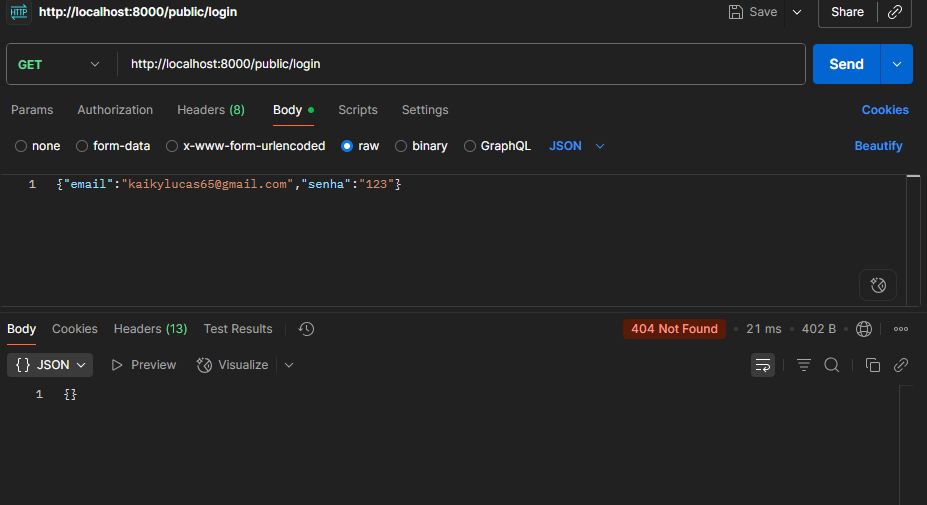This screenshot has width=927, height=505.
Task: Copy the response body icon
Action: [x=873, y=365]
